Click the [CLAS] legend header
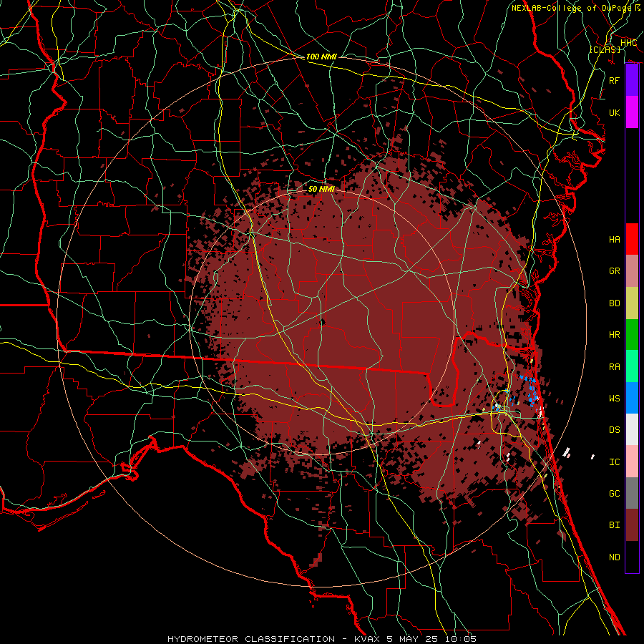The height and width of the screenshot is (644, 644). pos(605,49)
